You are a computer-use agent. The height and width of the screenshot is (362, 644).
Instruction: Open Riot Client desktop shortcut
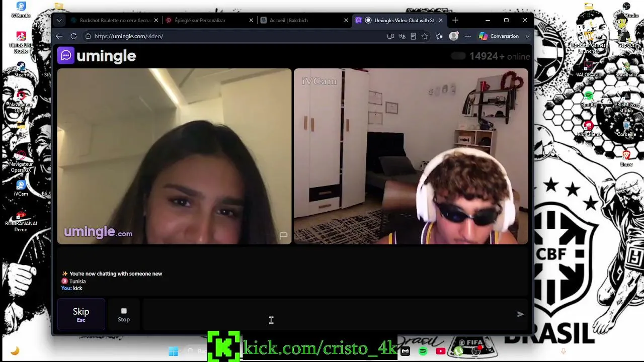(588, 129)
